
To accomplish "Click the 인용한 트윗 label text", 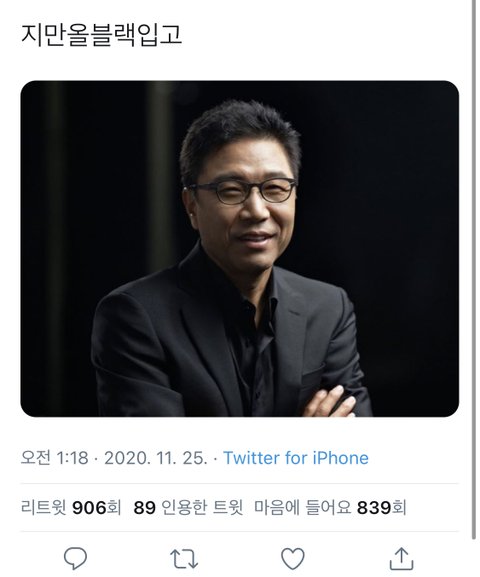I will (202, 508).
